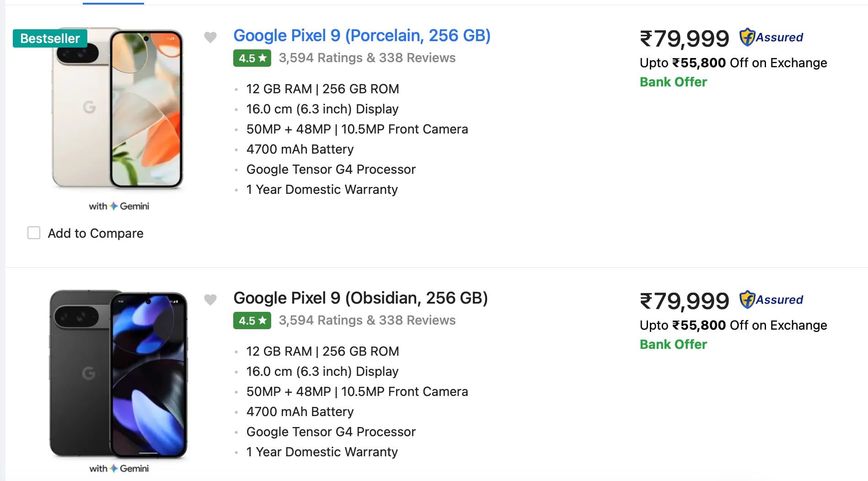Screen dimensions: 868x481
Task: Click the star in Obsidian's 4.5 rating badge
Action: [262, 320]
